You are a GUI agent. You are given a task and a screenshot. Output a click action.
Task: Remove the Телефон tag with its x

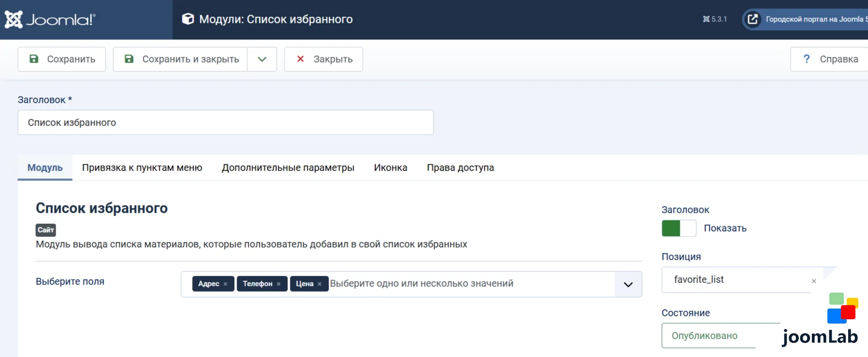point(279,284)
